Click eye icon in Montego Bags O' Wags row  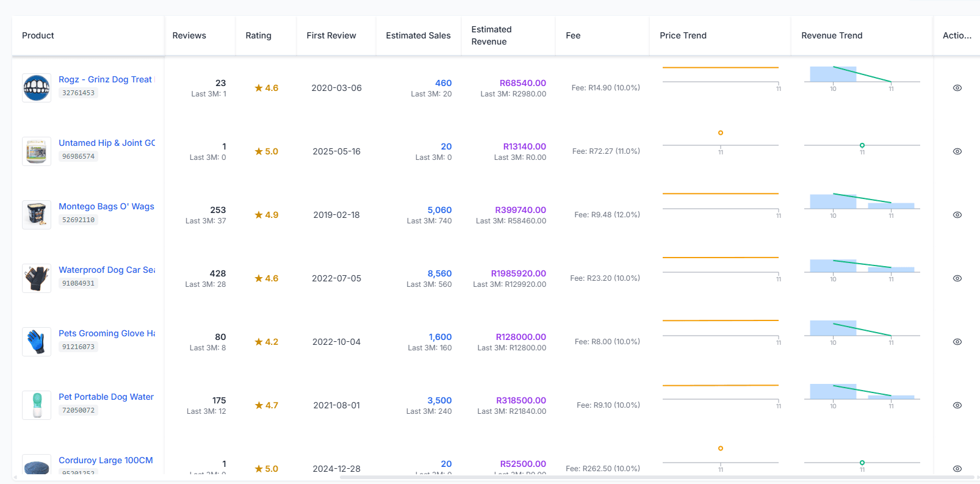[957, 215]
